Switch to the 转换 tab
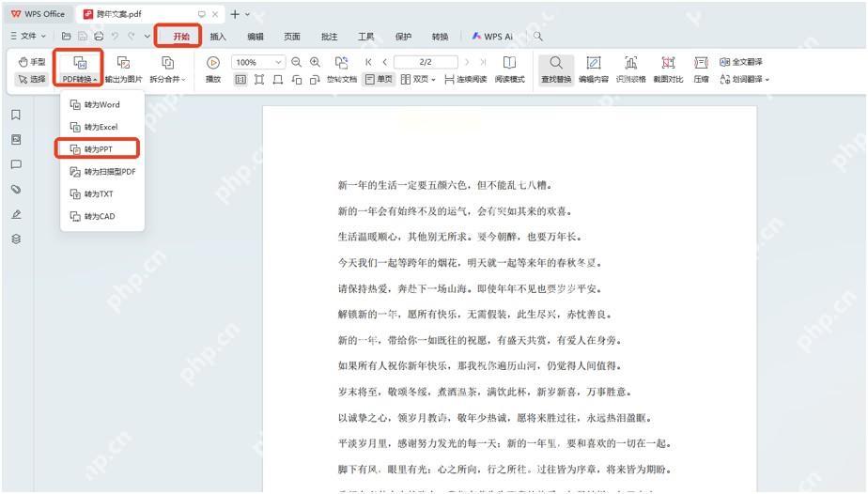Image resolution: width=868 pixels, height=494 pixels. coord(440,37)
